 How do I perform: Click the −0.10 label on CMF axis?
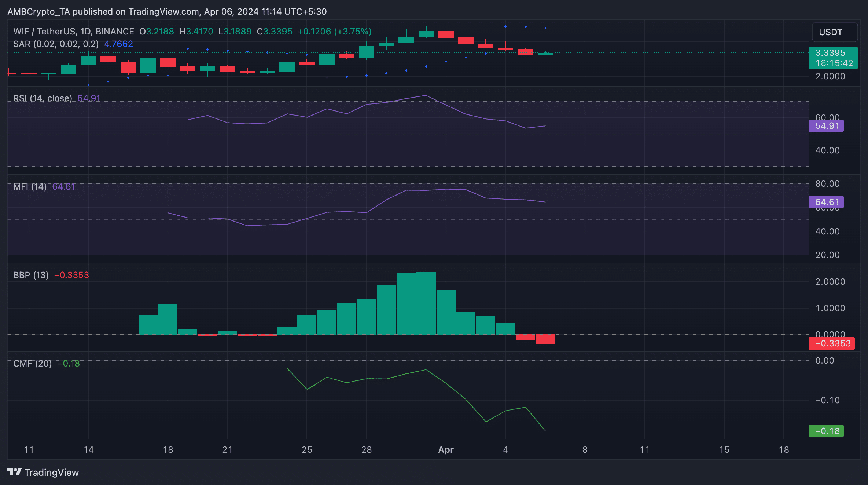tap(827, 400)
